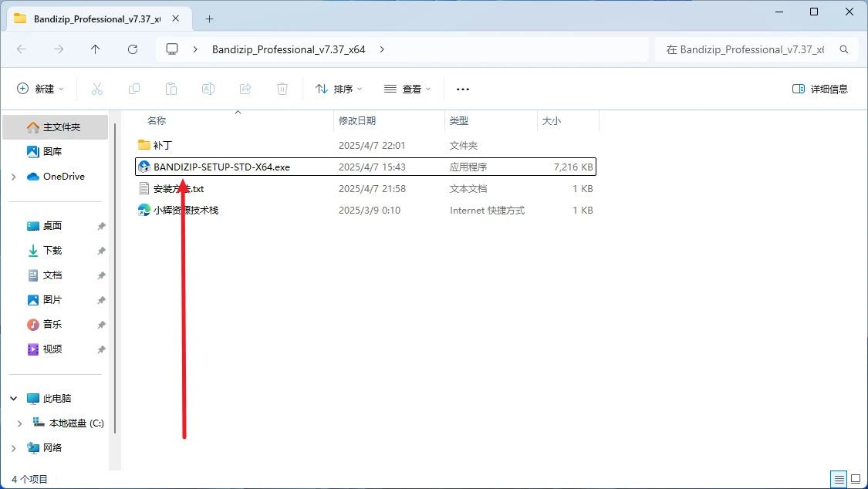Click the 补丁 folder icon

click(144, 145)
